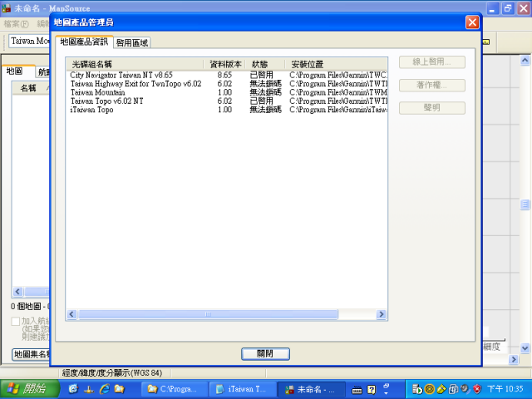Open the 檔案(F) menu in MapSource
The width and height of the screenshot is (532, 399).
tap(16, 24)
